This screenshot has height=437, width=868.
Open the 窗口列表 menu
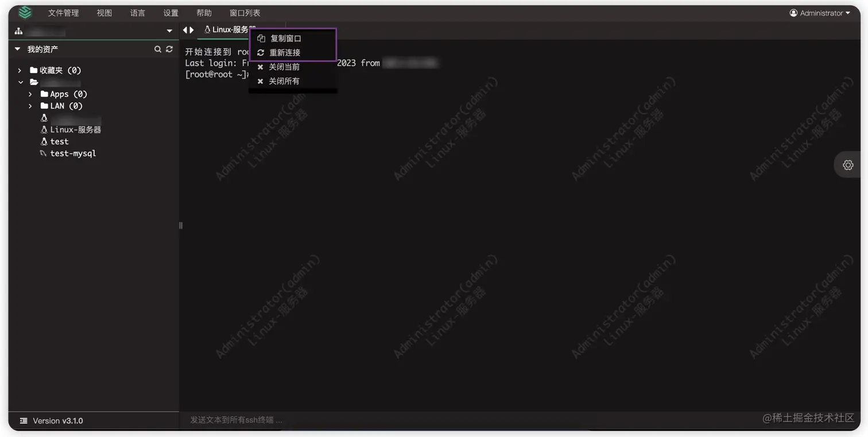[245, 13]
